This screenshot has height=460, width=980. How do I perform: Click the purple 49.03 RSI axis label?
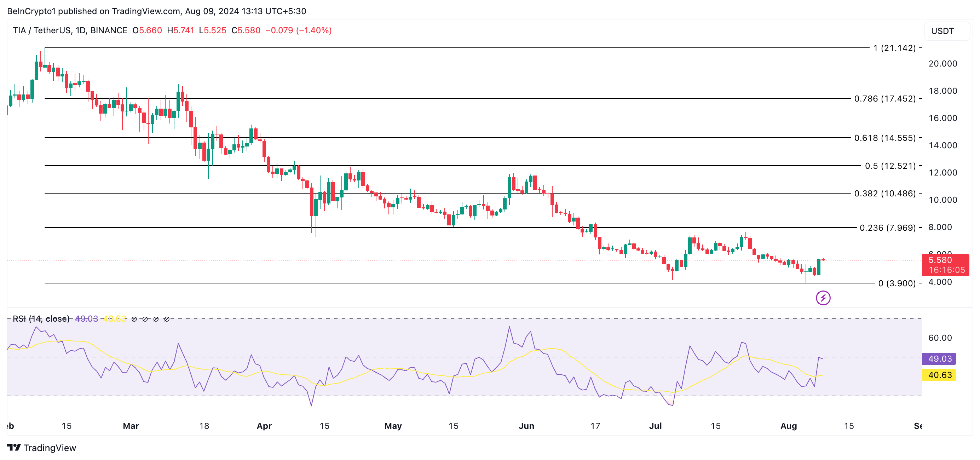coord(939,358)
